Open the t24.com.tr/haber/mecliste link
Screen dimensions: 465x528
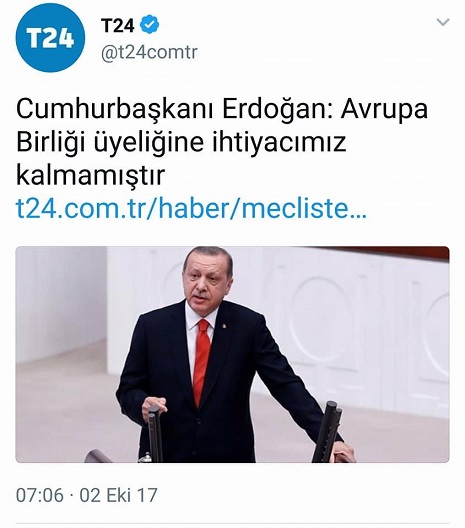click(x=191, y=208)
